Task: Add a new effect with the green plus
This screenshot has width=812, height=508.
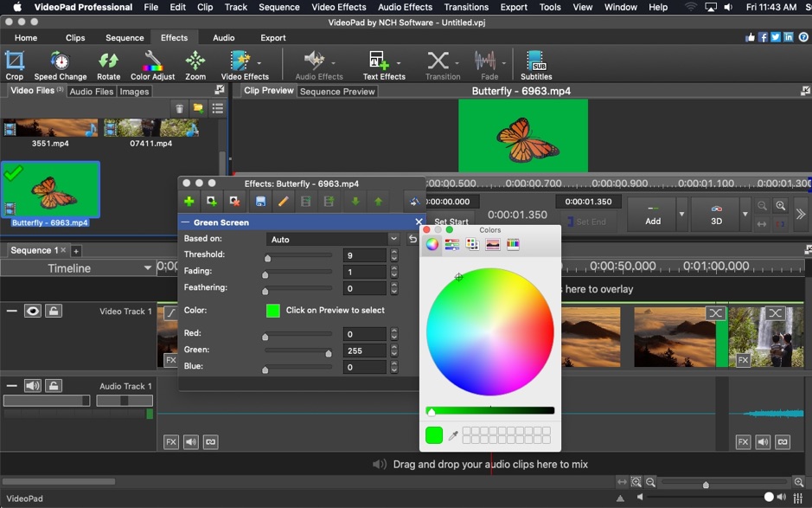Action: pyautogui.click(x=189, y=201)
